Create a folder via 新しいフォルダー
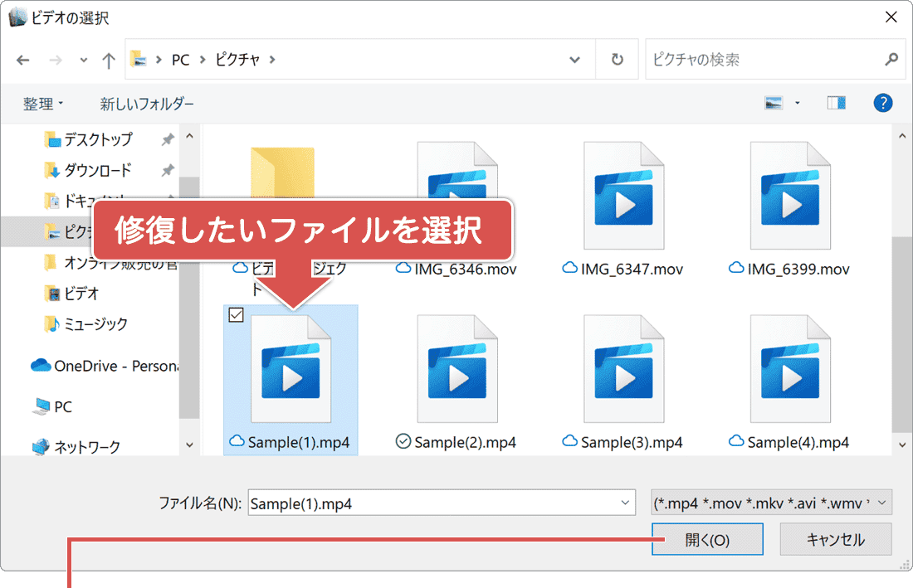The image size is (913, 588). [146, 102]
